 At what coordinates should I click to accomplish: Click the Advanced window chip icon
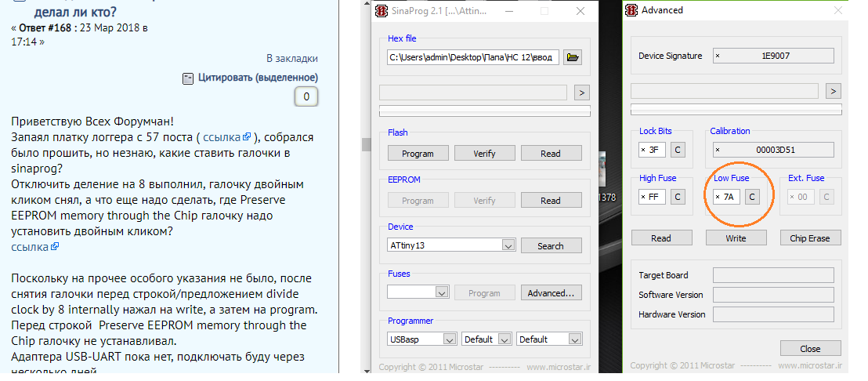click(x=631, y=11)
